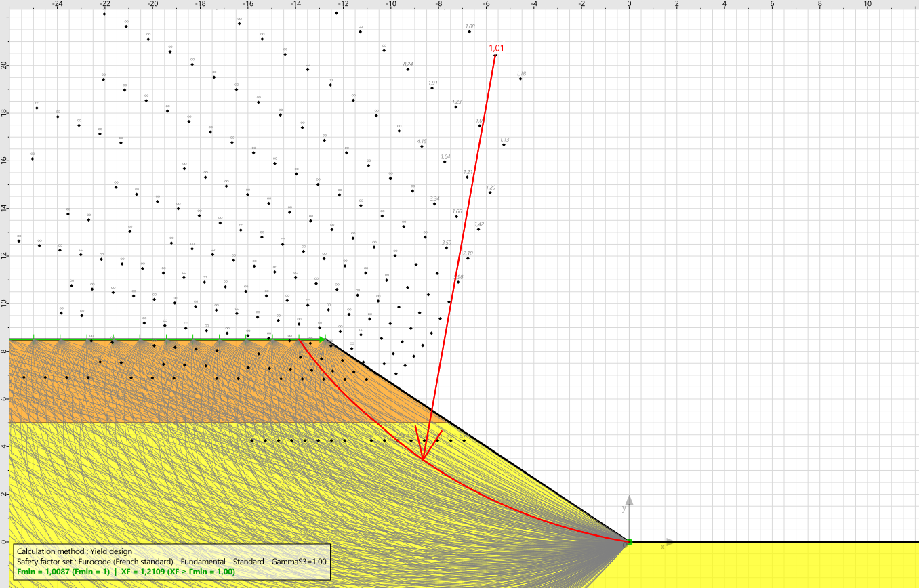This screenshot has width=919, height=588.
Task: Select the 1,08 safety factor center label
Action: [x=470, y=27]
